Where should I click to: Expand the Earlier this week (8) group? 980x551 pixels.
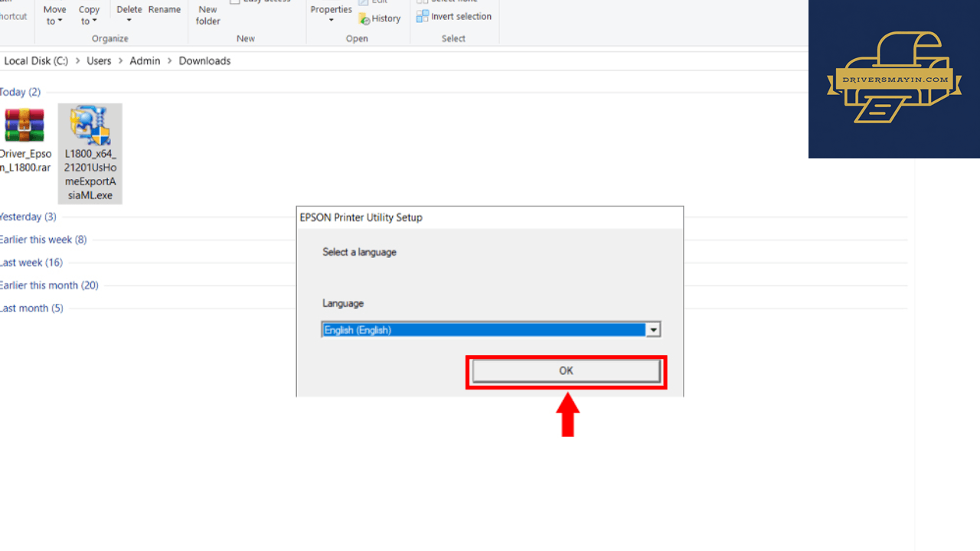click(x=44, y=240)
